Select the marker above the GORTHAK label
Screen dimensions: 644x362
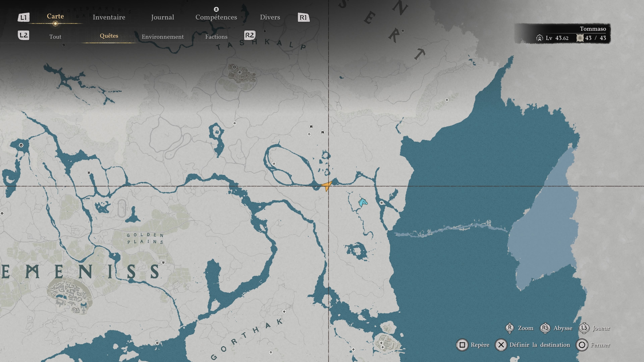(284, 312)
